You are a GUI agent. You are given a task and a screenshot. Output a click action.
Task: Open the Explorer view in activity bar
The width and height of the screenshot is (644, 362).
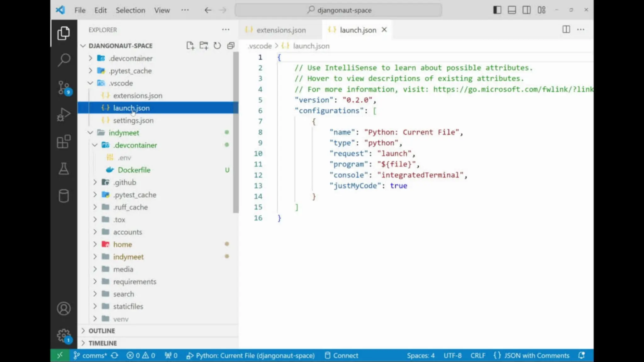(x=64, y=33)
